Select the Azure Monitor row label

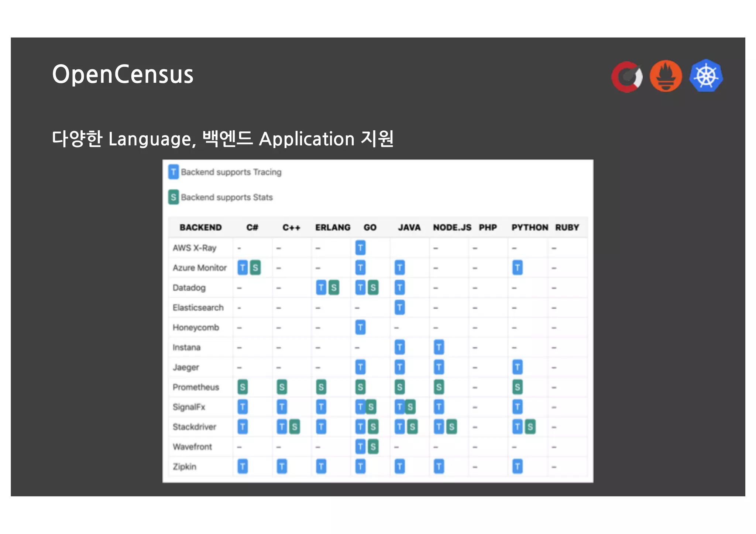200,268
